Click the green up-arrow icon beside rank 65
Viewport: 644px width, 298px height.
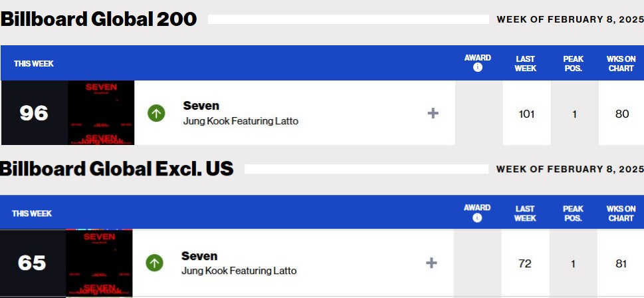click(x=155, y=263)
